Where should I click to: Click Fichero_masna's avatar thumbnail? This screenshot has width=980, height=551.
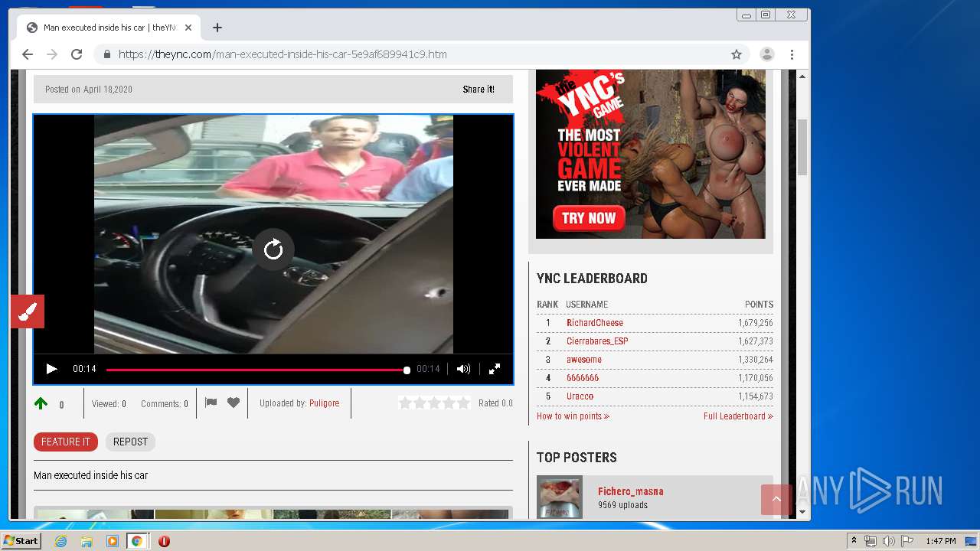pyautogui.click(x=560, y=497)
